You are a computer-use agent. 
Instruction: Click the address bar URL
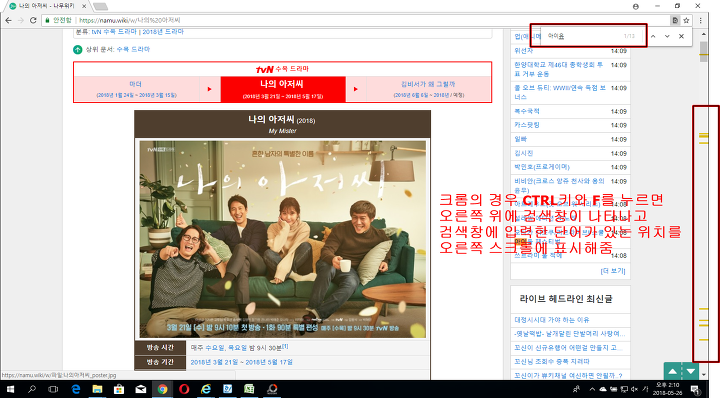coord(130,20)
